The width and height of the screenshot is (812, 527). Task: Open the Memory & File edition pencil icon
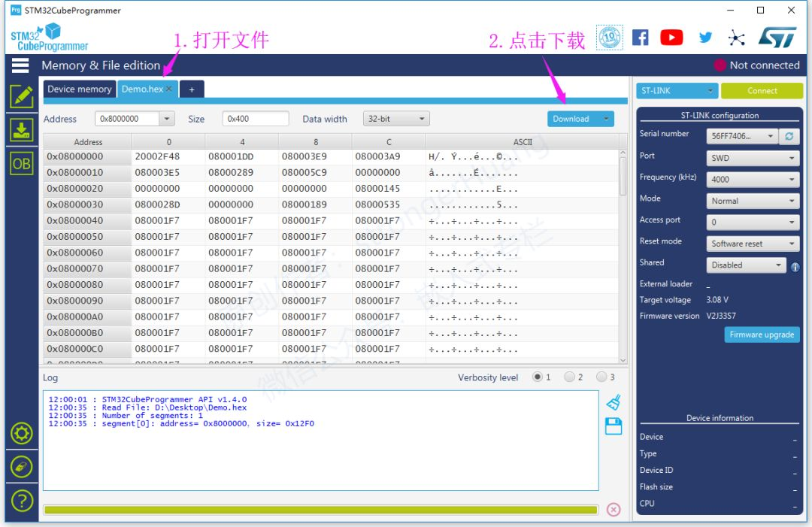pyautogui.click(x=22, y=96)
